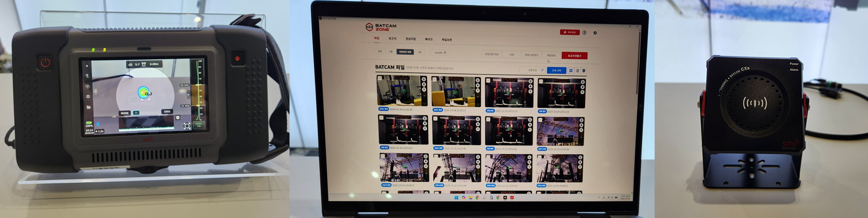The width and height of the screenshot is (868, 218).
Task: Click the Wi-Fi icon in laptop system tray
Action: pos(609,198)
